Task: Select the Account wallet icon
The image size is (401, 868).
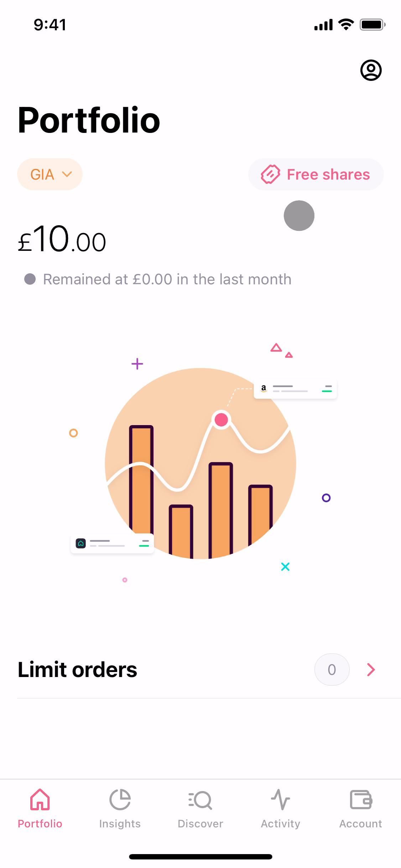Action: 361,800
